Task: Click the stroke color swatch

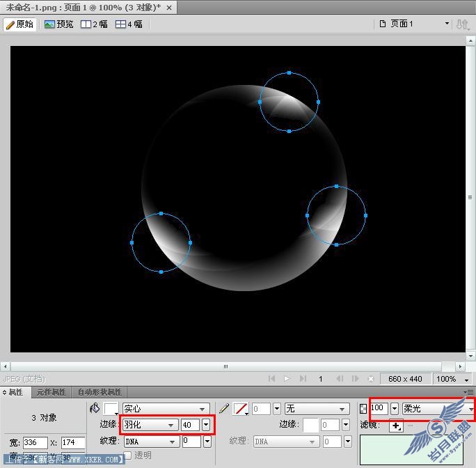Action: pos(240,409)
